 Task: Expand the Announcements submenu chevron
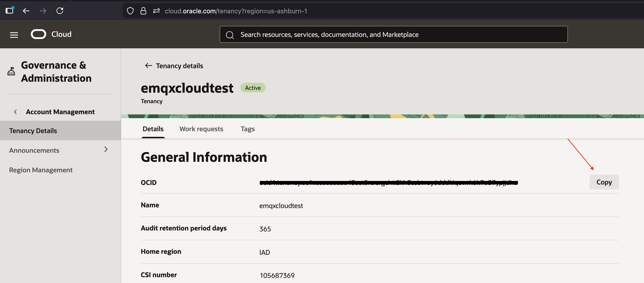[x=106, y=149]
